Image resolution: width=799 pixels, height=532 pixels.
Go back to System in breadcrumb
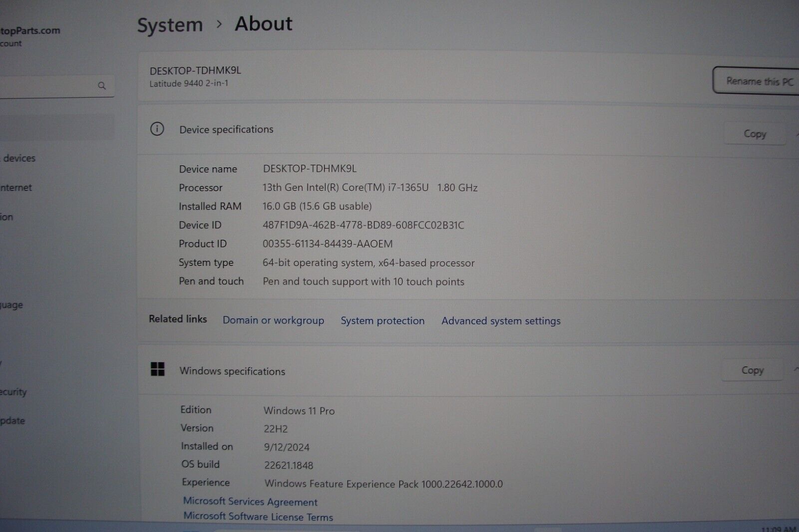point(170,25)
